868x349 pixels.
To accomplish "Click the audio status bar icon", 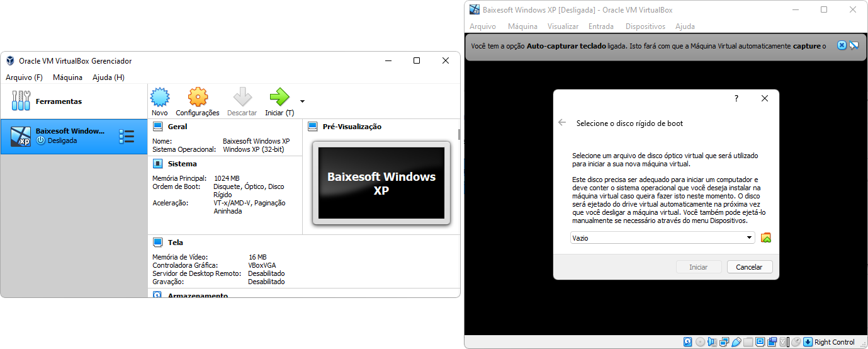I will click(712, 342).
